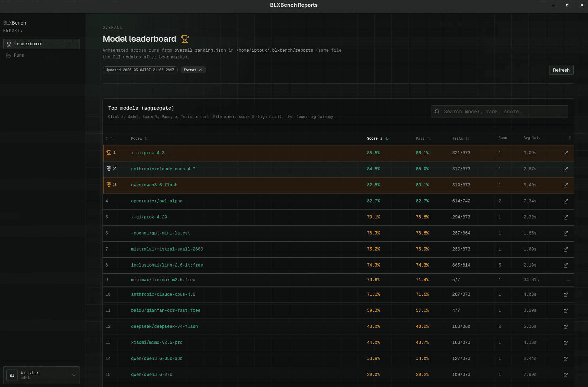Open external link for inclusionai/ling-2.6-1t:free row
This screenshot has width=588, height=387.
566,265
